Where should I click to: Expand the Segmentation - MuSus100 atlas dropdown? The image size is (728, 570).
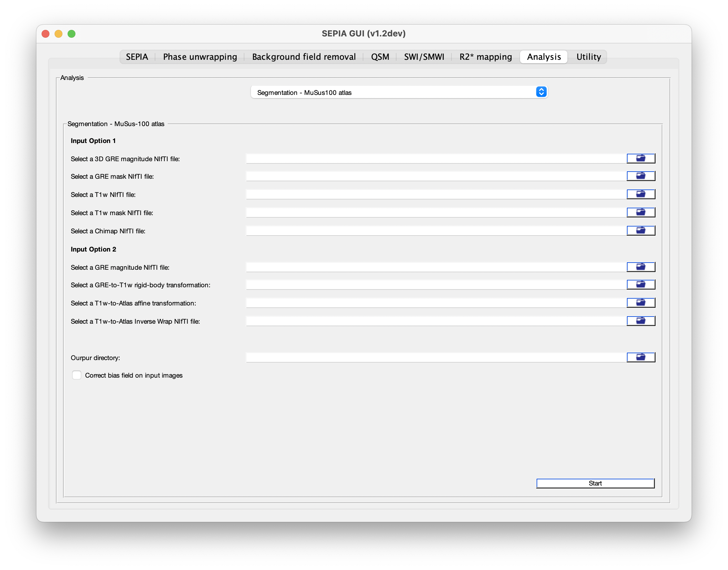click(x=399, y=92)
